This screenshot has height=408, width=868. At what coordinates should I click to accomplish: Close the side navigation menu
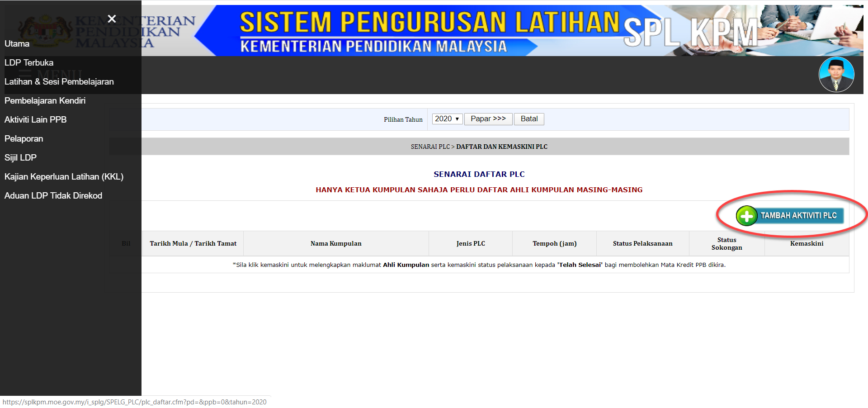(x=112, y=19)
